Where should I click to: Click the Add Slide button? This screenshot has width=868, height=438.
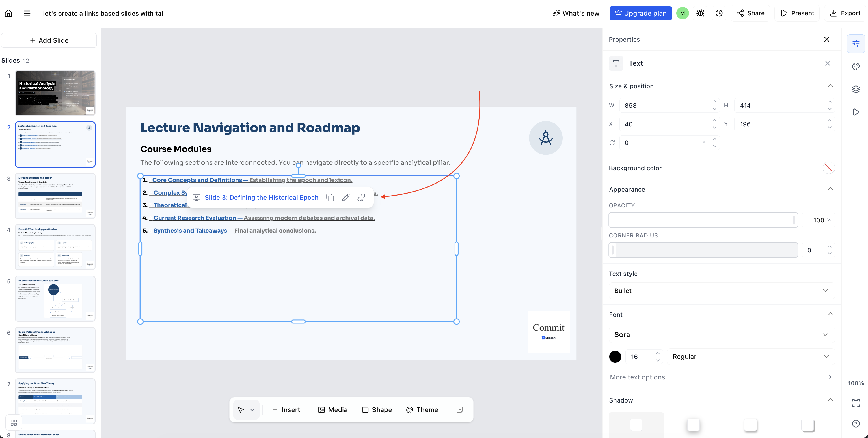coord(49,40)
